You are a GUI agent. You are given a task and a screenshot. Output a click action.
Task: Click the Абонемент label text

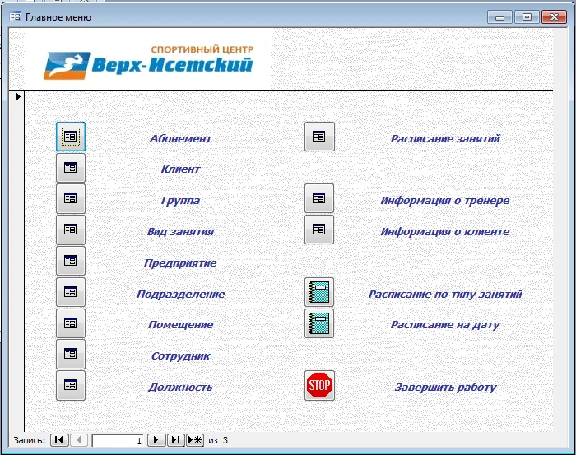(x=180, y=138)
